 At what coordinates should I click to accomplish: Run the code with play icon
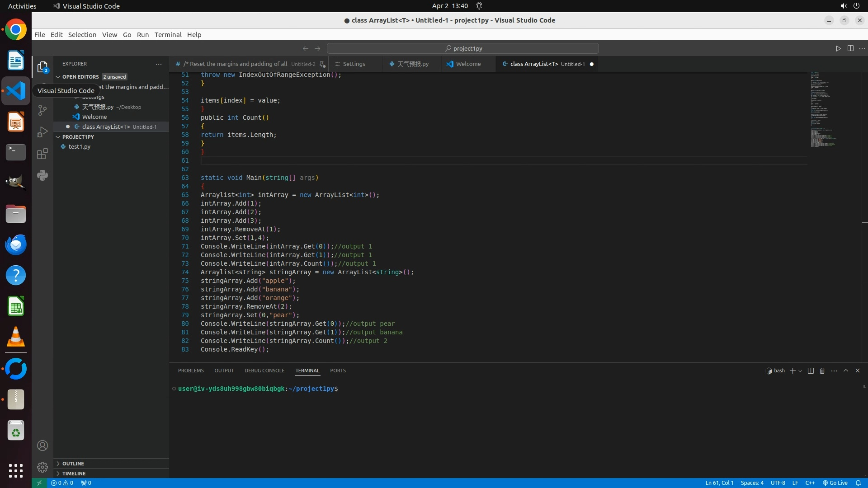pyautogui.click(x=838, y=48)
